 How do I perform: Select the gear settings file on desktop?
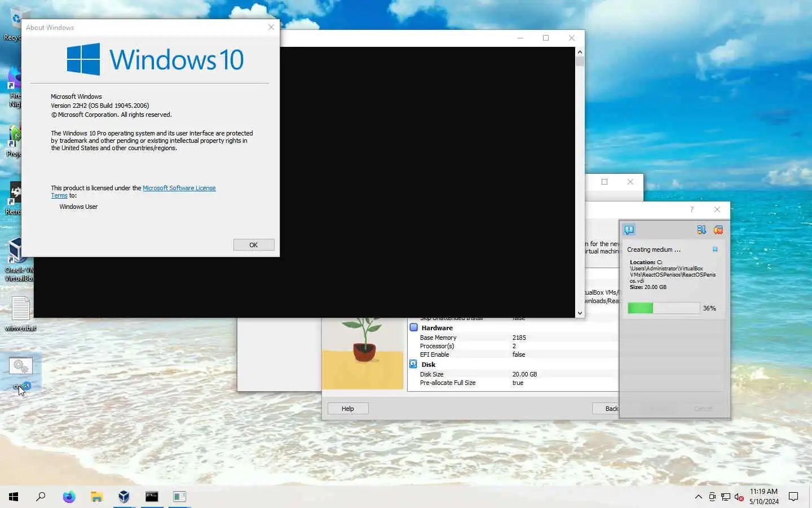click(x=21, y=373)
